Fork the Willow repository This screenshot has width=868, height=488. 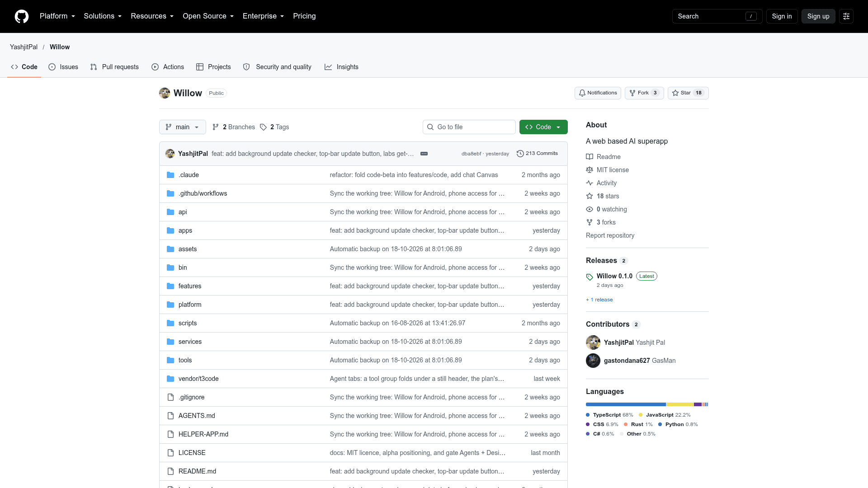[x=644, y=93]
